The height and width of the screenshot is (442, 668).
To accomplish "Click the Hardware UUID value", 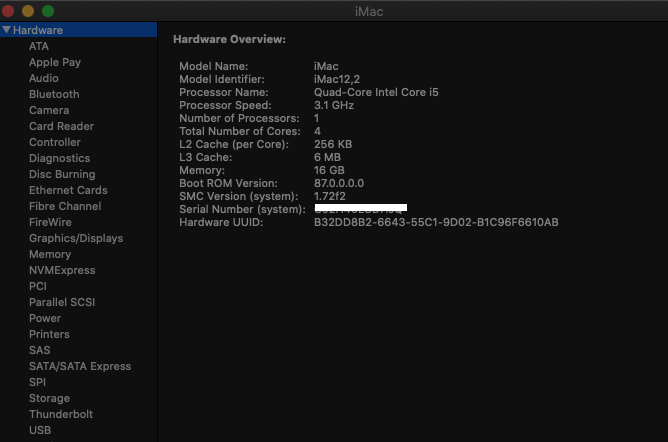I will click(436, 222).
